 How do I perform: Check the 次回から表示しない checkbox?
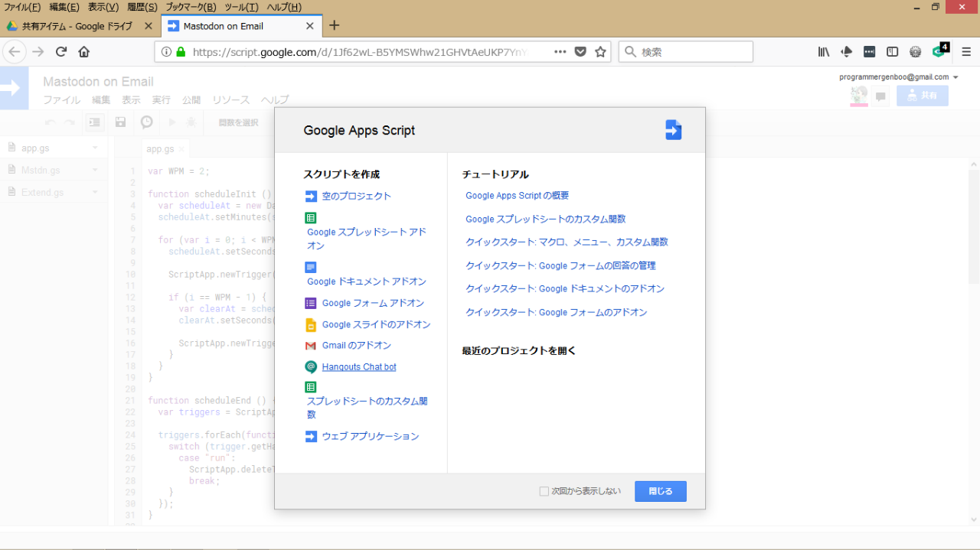click(544, 491)
